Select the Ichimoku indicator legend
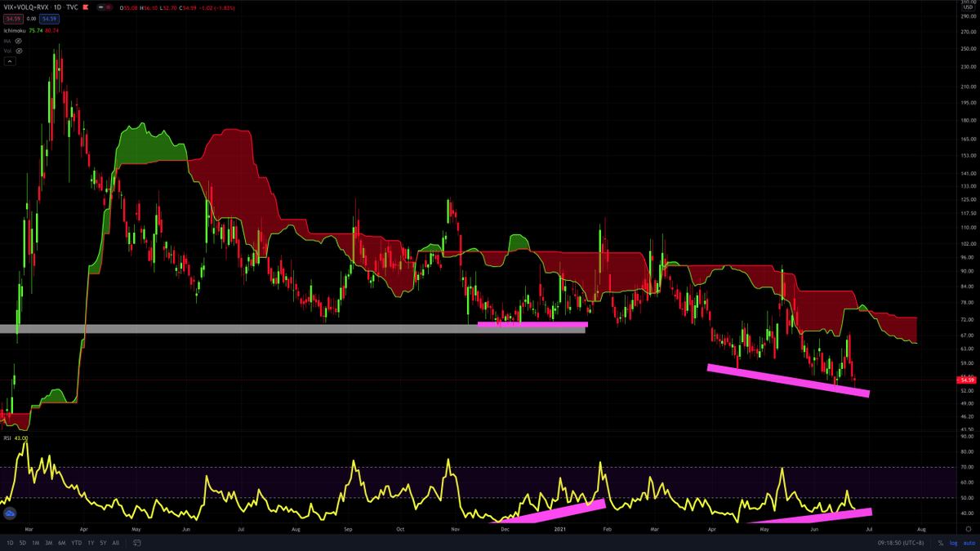This screenshot has width=980, height=551. tap(15, 29)
